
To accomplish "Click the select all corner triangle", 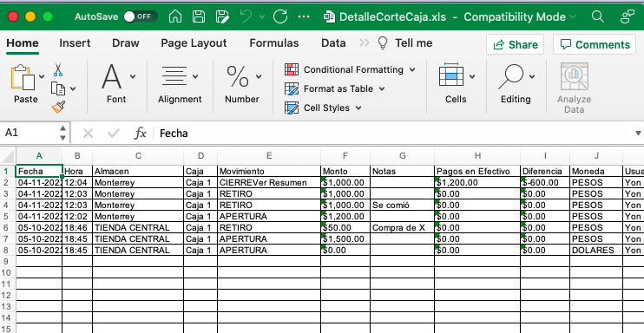I will [8, 155].
